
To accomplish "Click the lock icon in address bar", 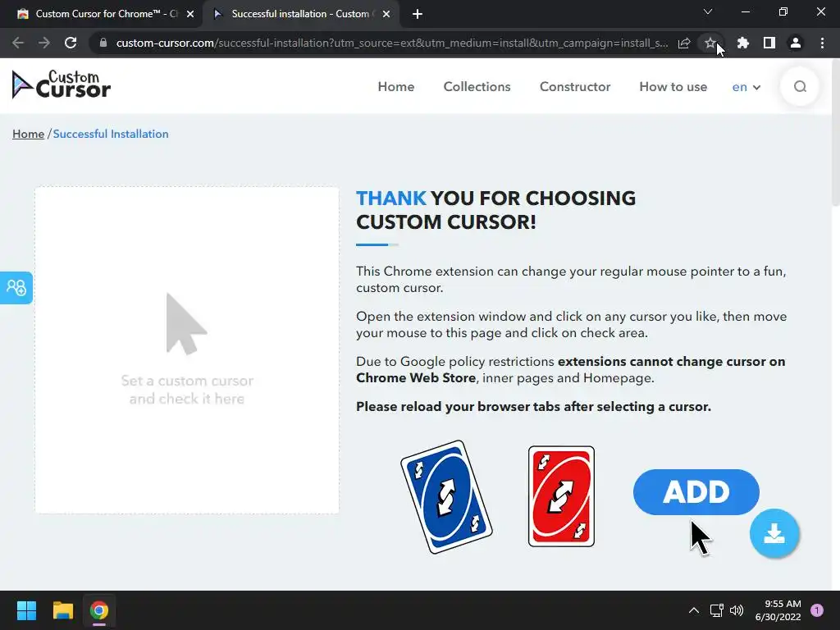I will point(103,43).
